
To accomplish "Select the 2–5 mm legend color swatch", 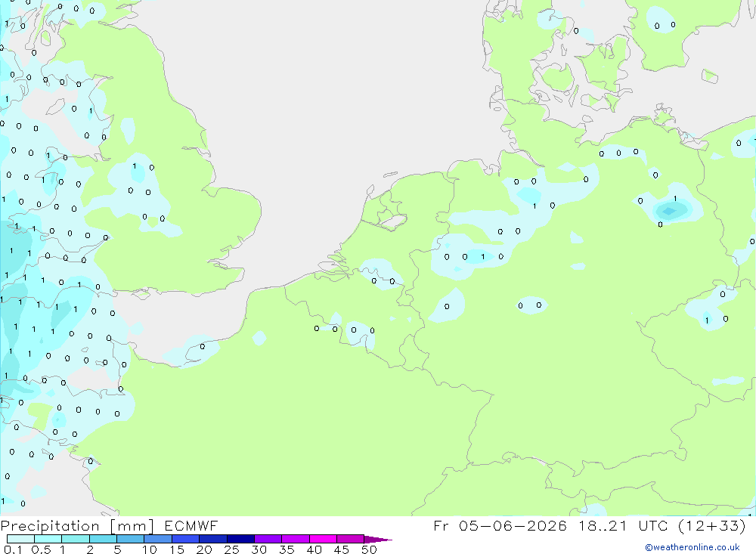I will pos(103,539).
